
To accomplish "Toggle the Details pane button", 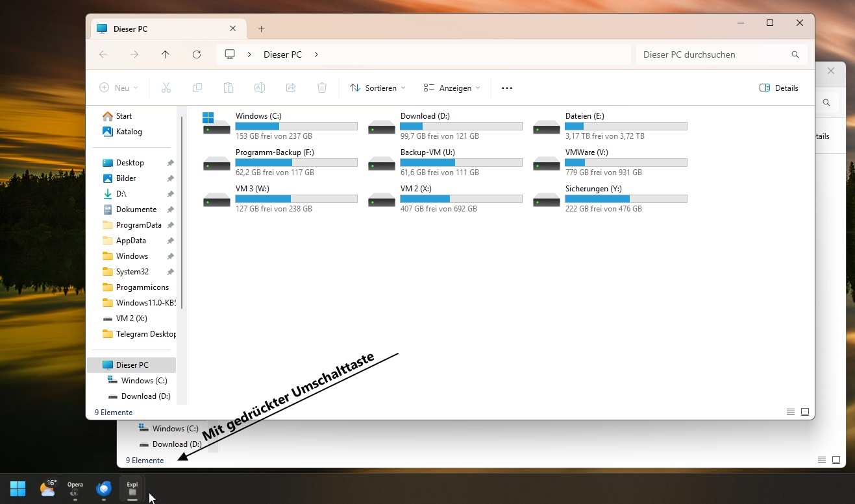I will click(x=779, y=88).
